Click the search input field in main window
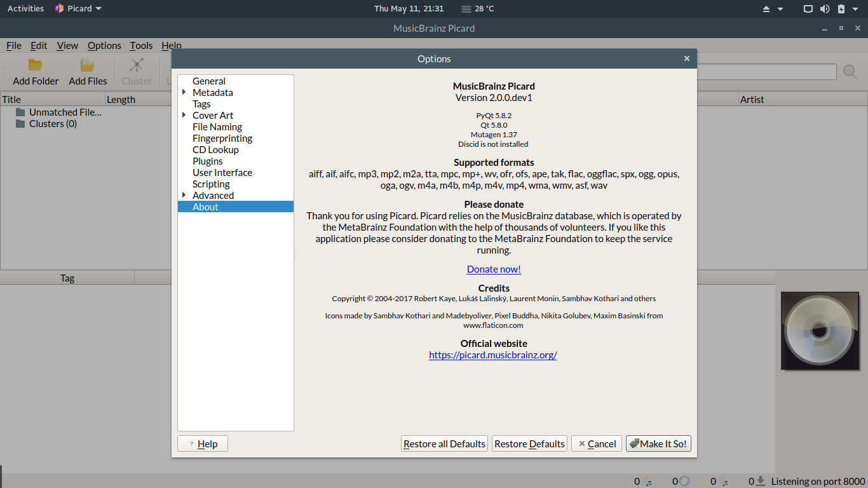868x488 pixels. (766, 72)
